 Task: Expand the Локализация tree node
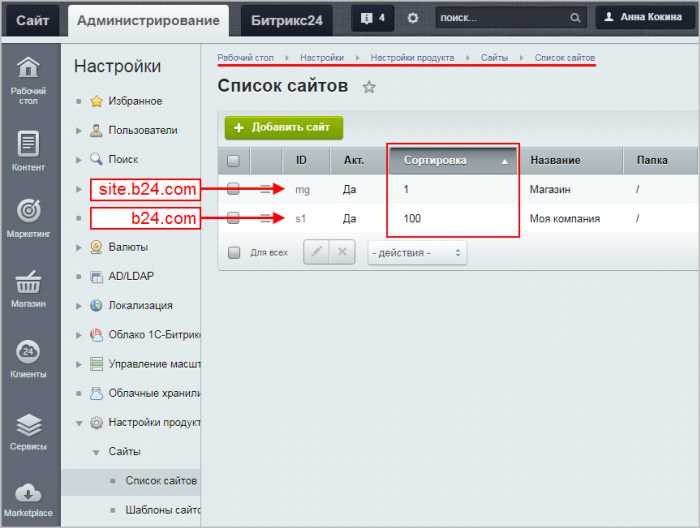coord(79,306)
